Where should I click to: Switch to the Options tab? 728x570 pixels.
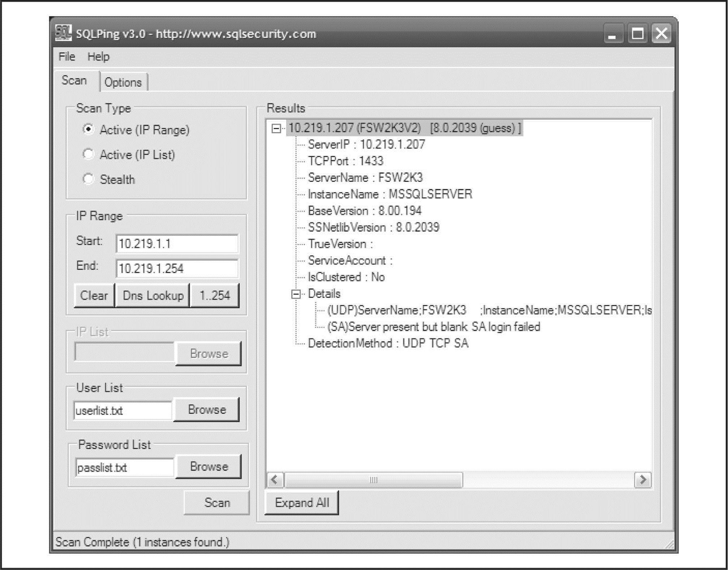click(x=123, y=82)
